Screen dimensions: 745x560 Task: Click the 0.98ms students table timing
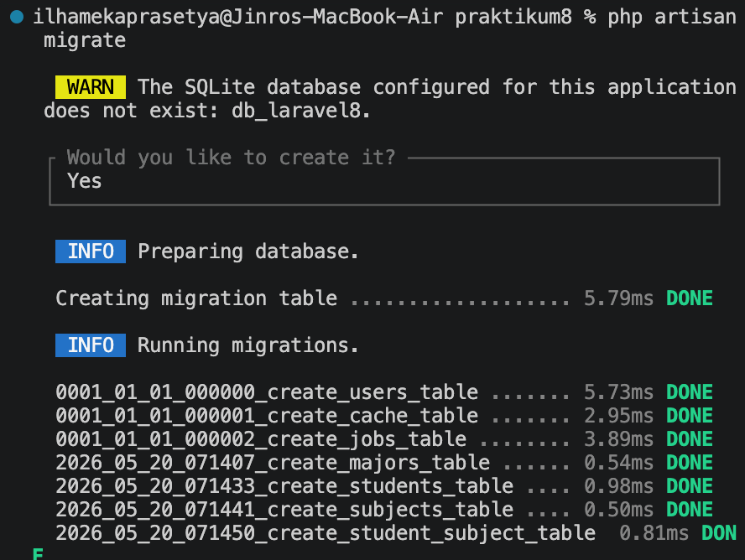618,486
